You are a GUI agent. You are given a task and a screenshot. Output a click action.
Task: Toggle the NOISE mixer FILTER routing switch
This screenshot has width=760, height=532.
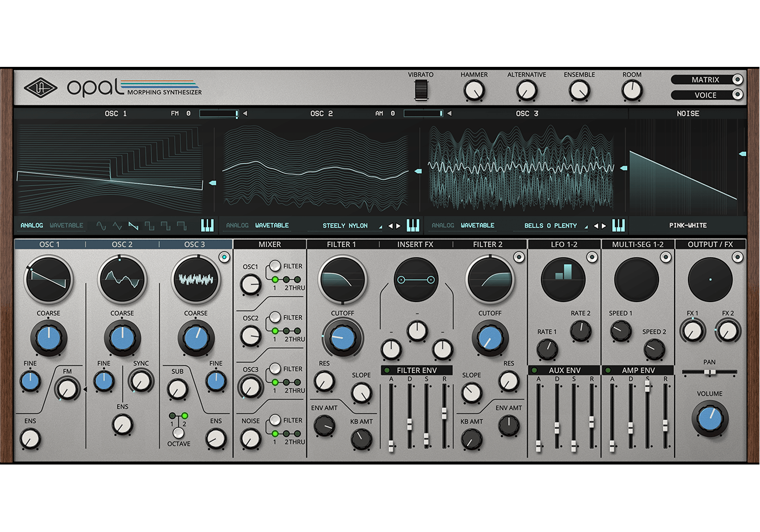(275, 420)
